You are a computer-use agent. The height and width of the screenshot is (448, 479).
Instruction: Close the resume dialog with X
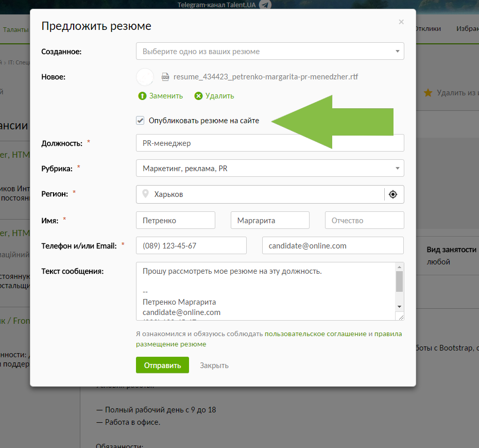click(401, 22)
